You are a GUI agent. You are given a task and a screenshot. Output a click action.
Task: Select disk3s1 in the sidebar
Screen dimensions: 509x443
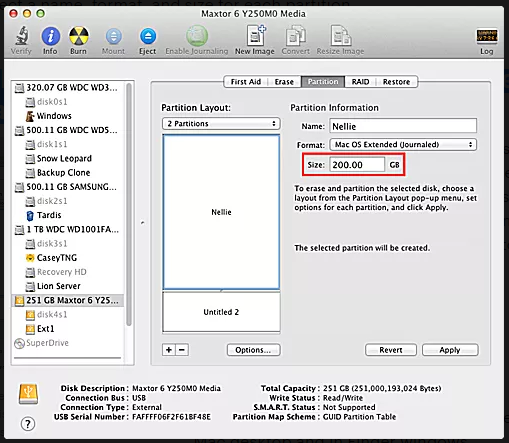47,244
